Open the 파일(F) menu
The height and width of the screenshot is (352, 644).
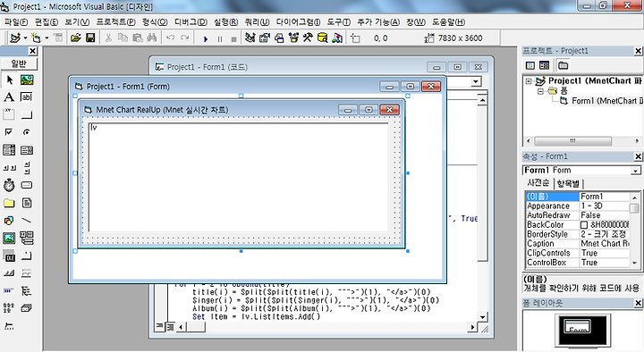tap(16, 22)
